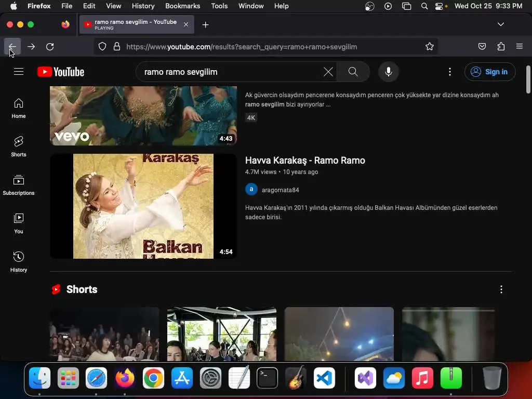Viewport: 532px width, 399px height.
Task: Open History in the YouTube sidebar
Action: coord(19,262)
